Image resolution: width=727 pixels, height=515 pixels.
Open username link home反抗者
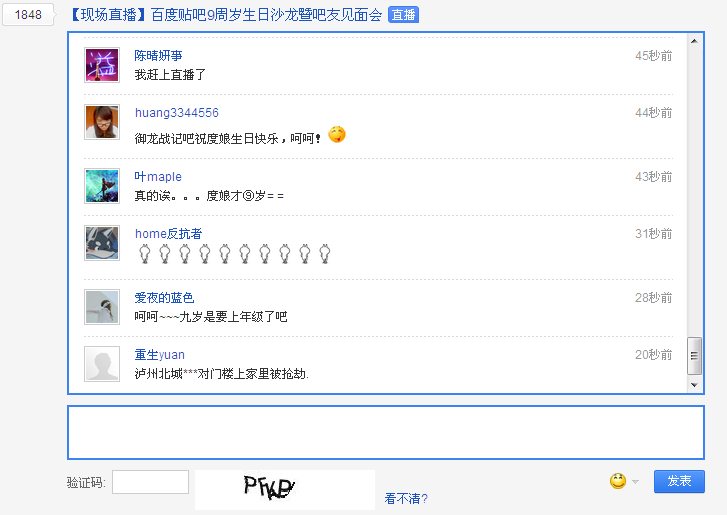(x=168, y=234)
